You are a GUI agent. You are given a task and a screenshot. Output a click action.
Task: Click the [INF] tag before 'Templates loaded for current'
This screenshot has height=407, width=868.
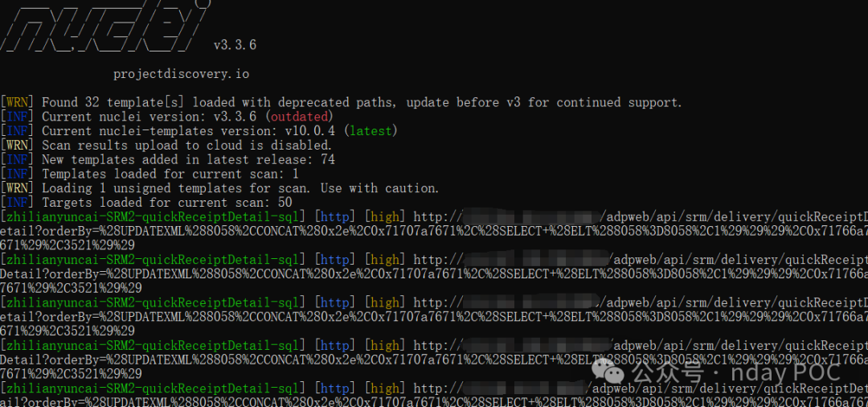[17, 175]
